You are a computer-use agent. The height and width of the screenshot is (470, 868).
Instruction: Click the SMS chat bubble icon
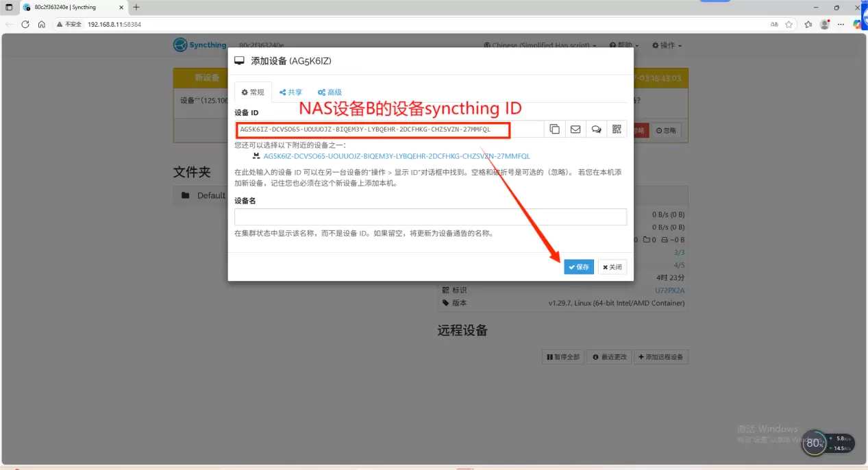[596, 129]
